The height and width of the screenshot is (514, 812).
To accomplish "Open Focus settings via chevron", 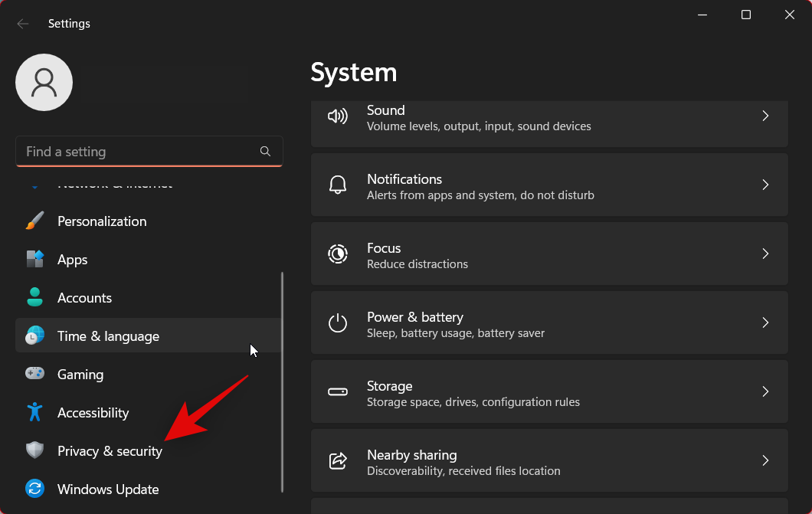I will coord(765,254).
